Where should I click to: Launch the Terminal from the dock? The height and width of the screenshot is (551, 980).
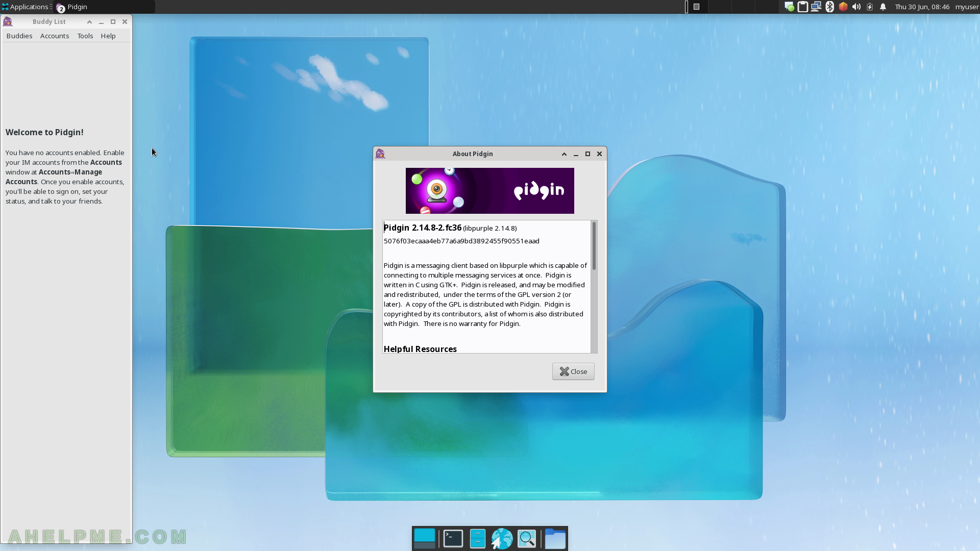(x=453, y=538)
